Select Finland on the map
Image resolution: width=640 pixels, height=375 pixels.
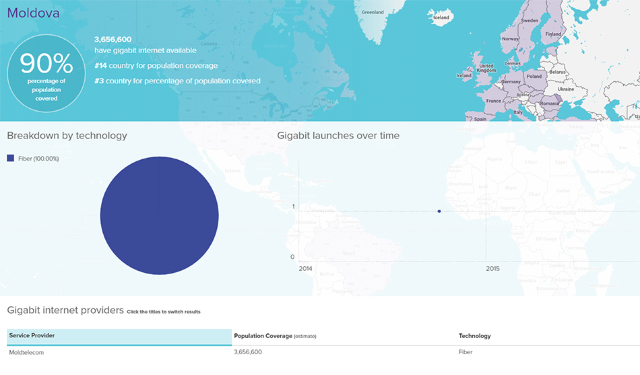point(553,34)
